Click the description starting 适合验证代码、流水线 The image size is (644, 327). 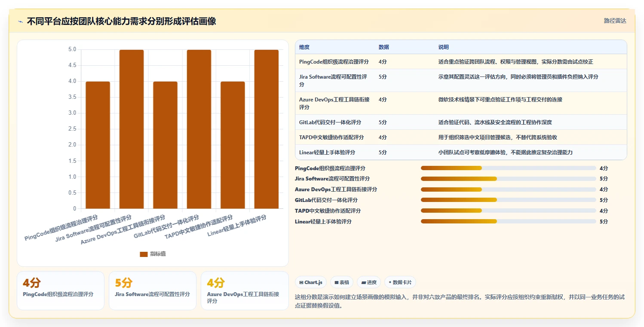point(495,122)
